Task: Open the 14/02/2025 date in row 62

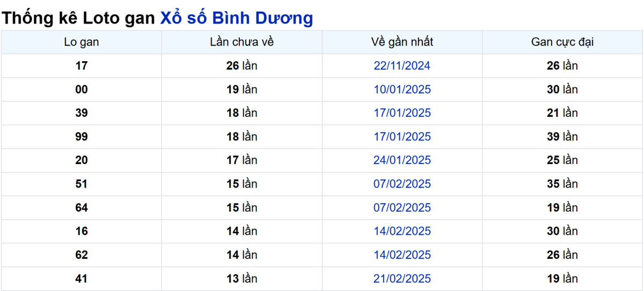Action: click(x=402, y=255)
